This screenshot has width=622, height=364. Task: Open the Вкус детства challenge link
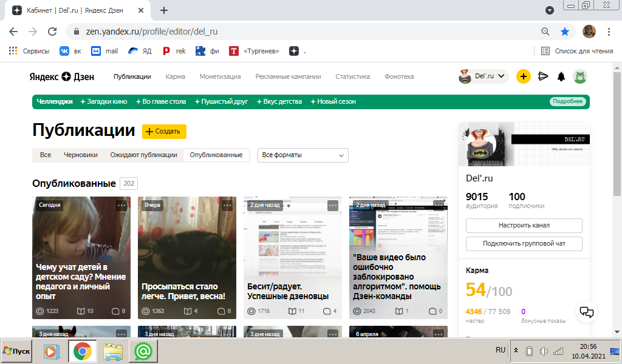(279, 101)
